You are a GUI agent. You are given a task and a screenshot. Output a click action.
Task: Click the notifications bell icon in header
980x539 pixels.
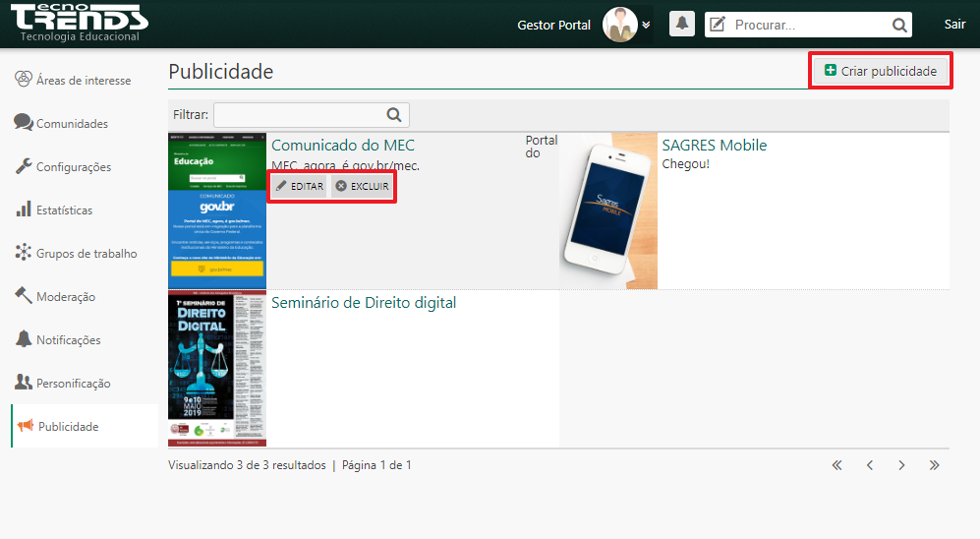tap(682, 25)
